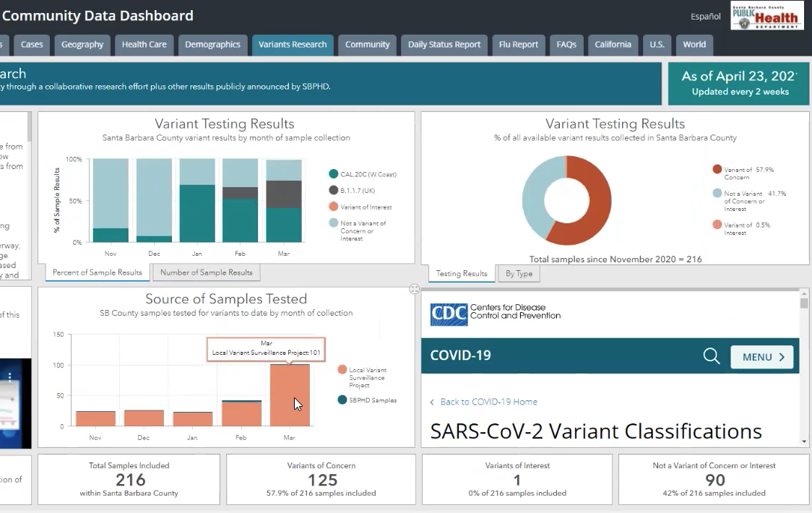Screen dimensions: 812x513
Task: Click the CDC logo in embedded page
Action: tap(449, 314)
